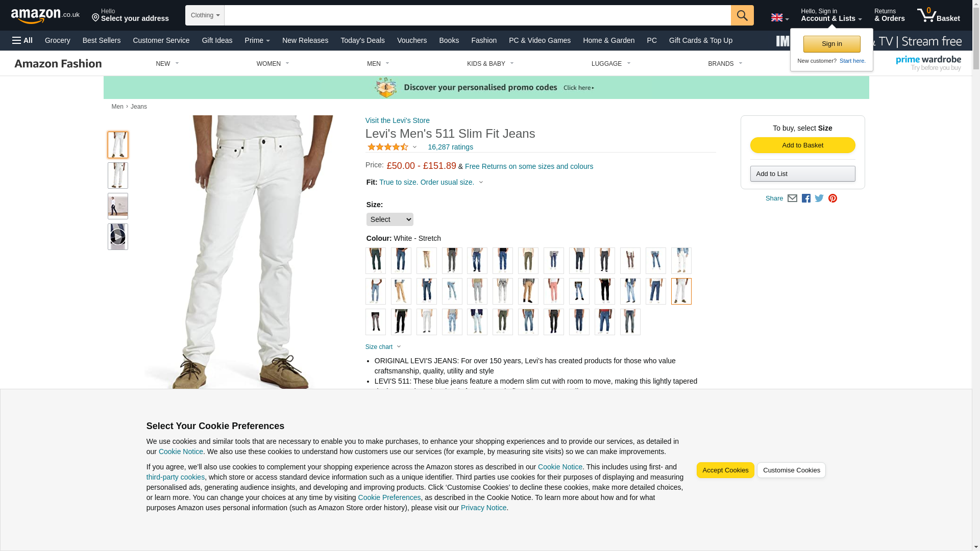Select the pink jeans colour swatch
Viewport: 980px width, 551px height.
pyautogui.click(x=554, y=291)
